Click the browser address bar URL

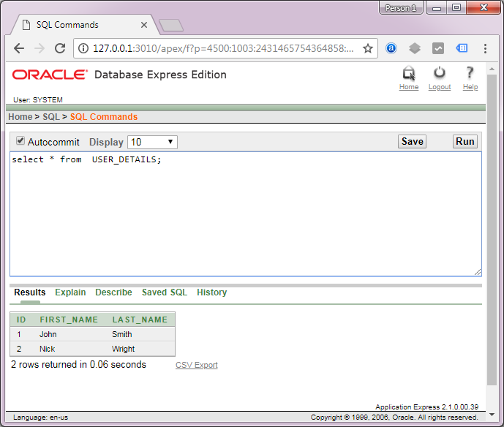[219, 48]
